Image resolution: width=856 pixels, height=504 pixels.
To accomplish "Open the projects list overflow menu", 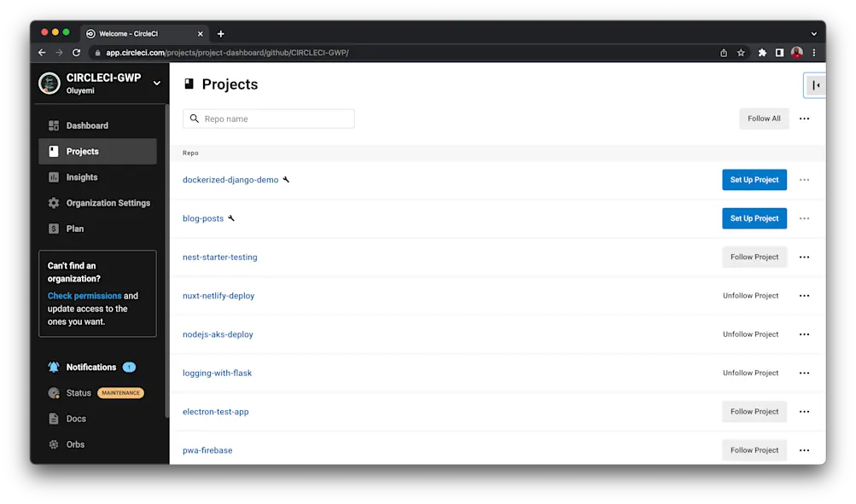I will click(x=803, y=119).
